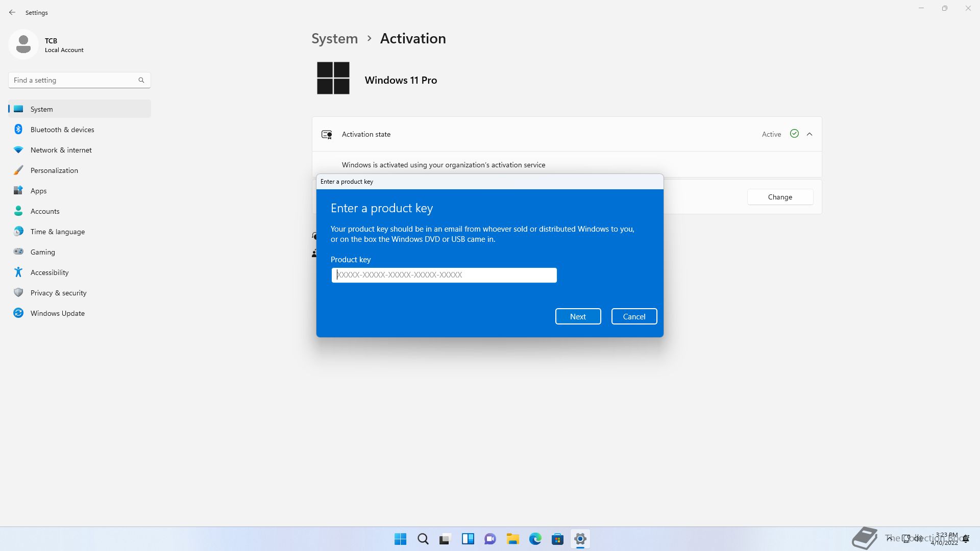Open Privacy & security settings
Viewport: 980px width, 551px height.
[x=80, y=293]
